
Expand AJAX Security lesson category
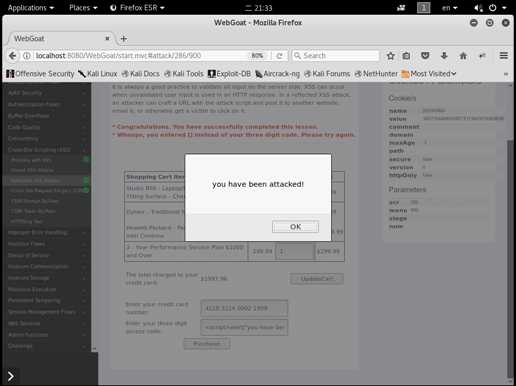click(47, 93)
